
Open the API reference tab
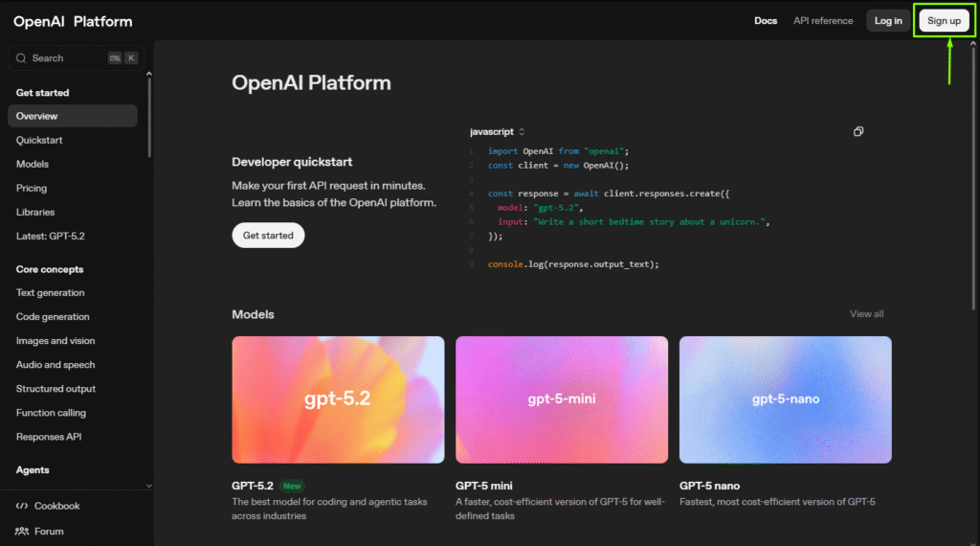point(823,21)
